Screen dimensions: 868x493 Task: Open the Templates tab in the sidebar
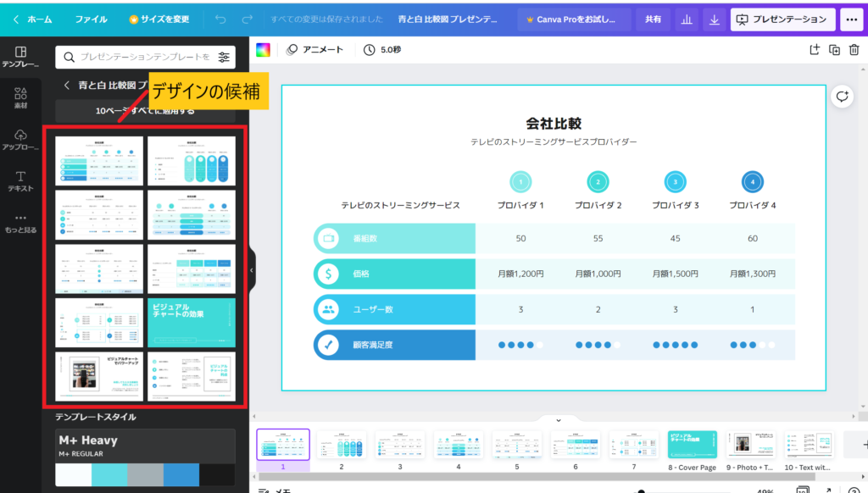click(x=20, y=57)
